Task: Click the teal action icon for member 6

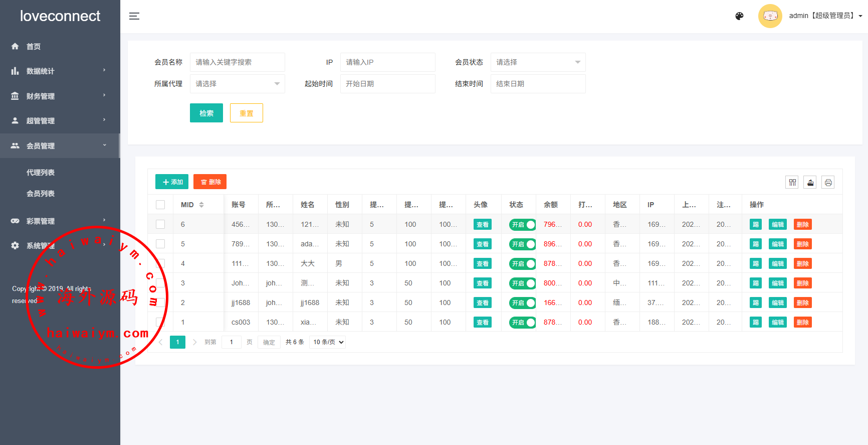Action: click(756, 225)
